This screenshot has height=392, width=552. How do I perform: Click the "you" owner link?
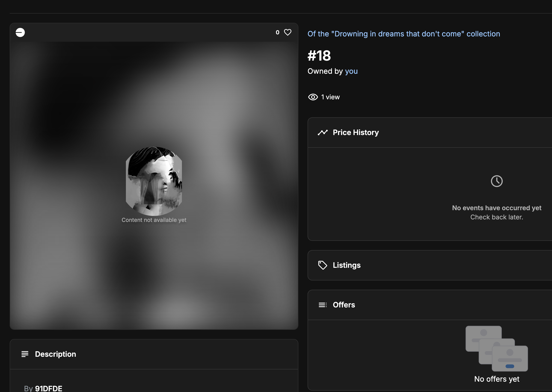[351, 71]
